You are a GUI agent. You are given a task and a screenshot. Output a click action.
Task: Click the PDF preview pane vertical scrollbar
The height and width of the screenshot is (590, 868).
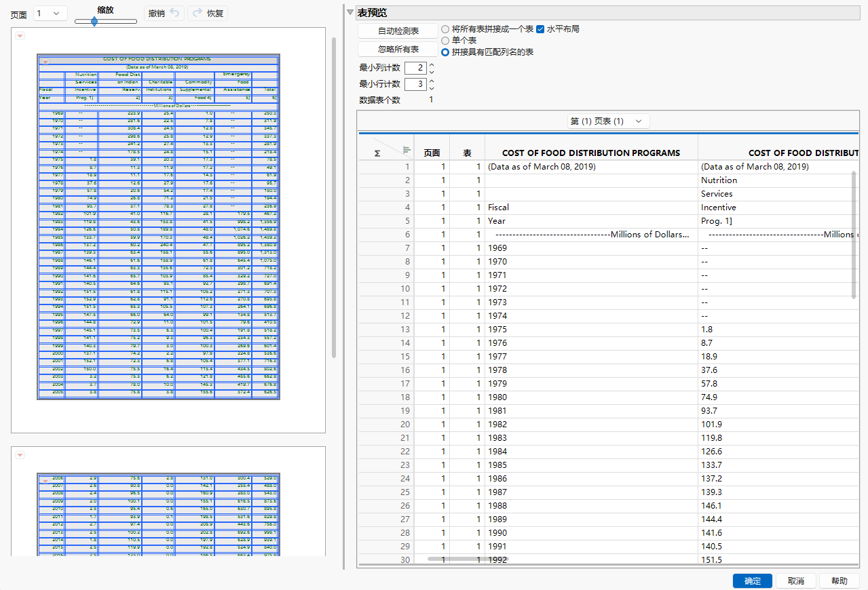tap(333, 197)
